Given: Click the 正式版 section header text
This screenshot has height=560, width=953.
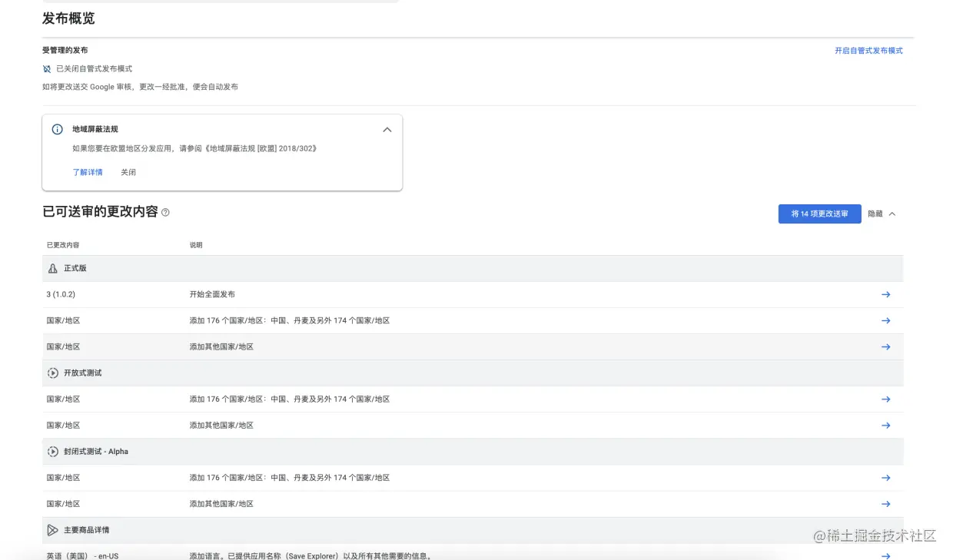Looking at the screenshot, I should [x=75, y=269].
